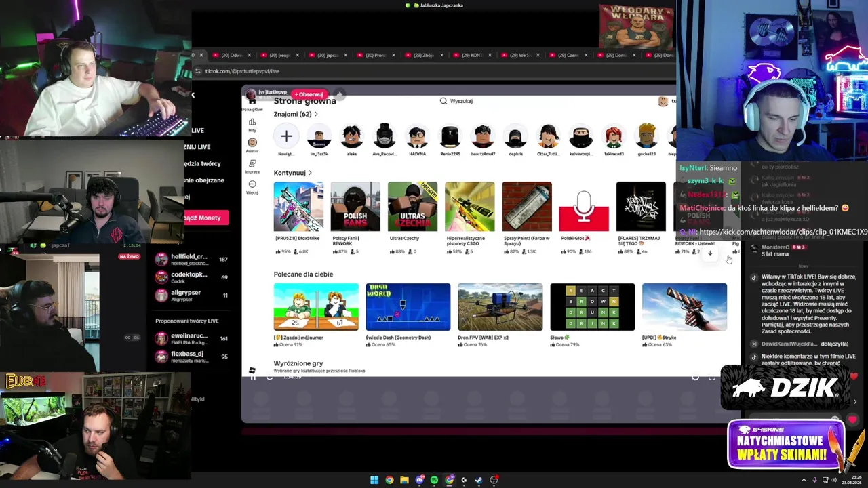Screen dimensions: 868x488
Task: Open [PRUSZ II] BloxStrike game thumbnail
Action: click(298, 207)
